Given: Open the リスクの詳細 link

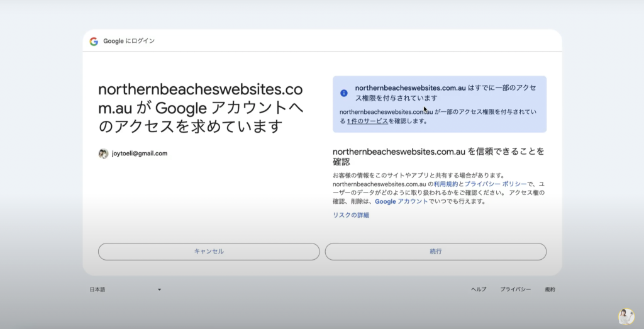Looking at the screenshot, I should tap(351, 215).
